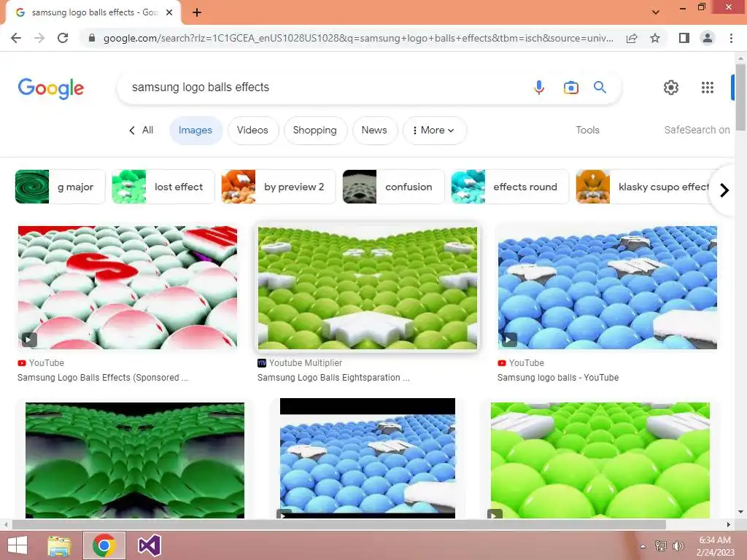This screenshot has height=560, width=747.
Task: Open File Explorer from taskbar
Action: 59,545
